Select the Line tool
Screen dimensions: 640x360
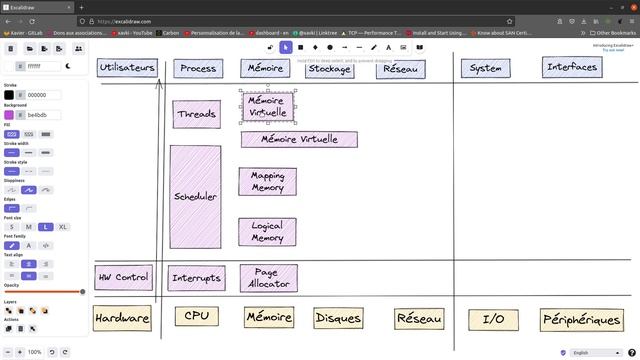pyautogui.click(x=359, y=48)
